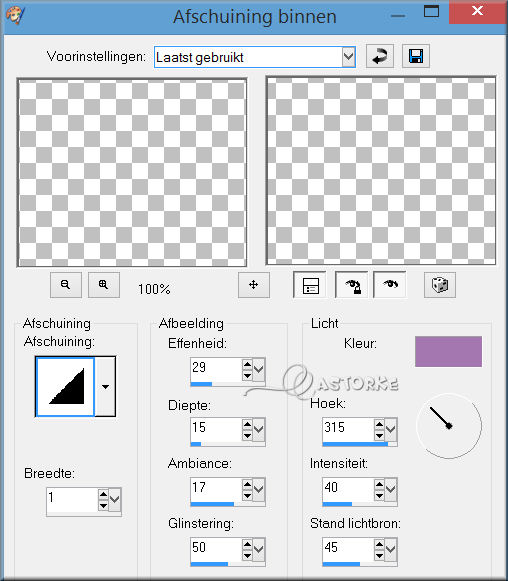Decrease Intensiteit value with down arrow

coord(379,495)
